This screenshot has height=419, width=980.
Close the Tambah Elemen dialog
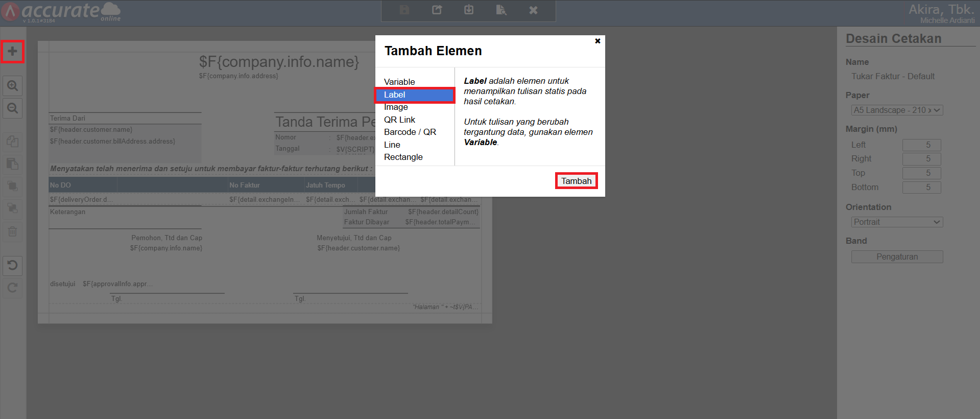point(597,41)
